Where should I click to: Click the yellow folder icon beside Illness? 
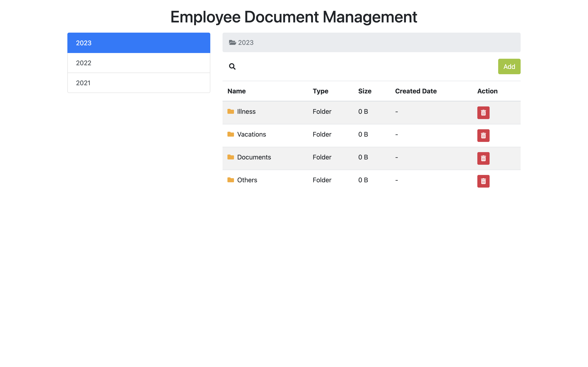pos(231,112)
